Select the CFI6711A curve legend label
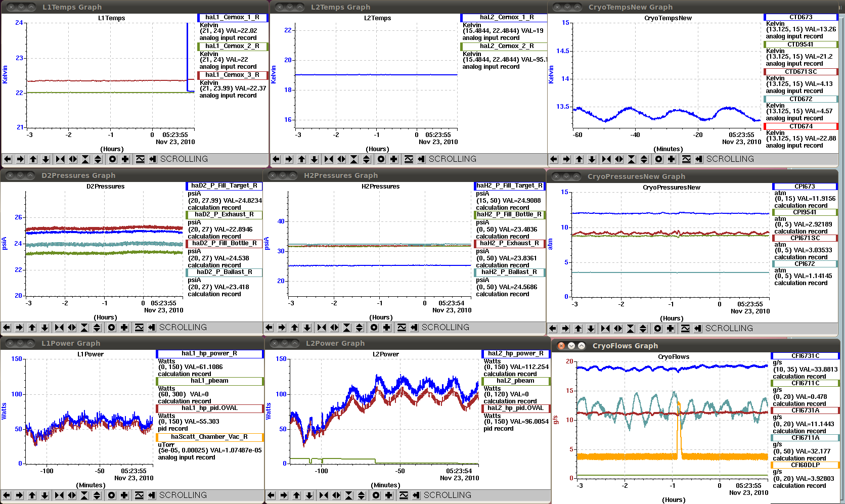 [x=806, y=438]
